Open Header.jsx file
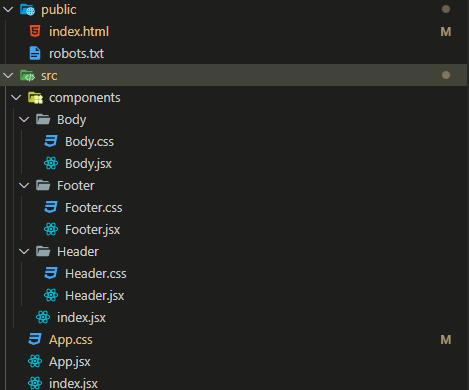Screen dimensions: 469x390 point(95,296)
